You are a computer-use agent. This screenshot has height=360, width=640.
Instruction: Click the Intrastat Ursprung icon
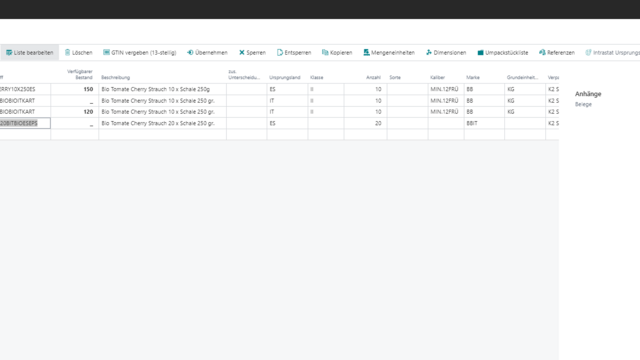tap(588, 52)
